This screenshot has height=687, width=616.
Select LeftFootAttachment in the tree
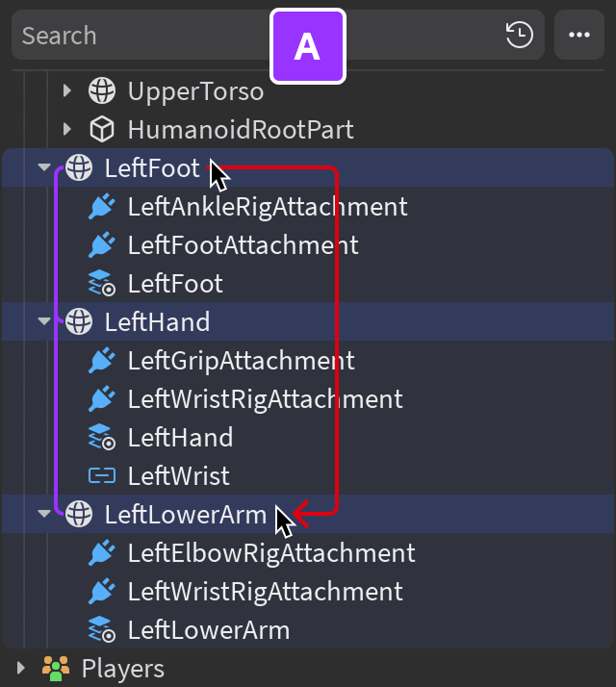243,245
